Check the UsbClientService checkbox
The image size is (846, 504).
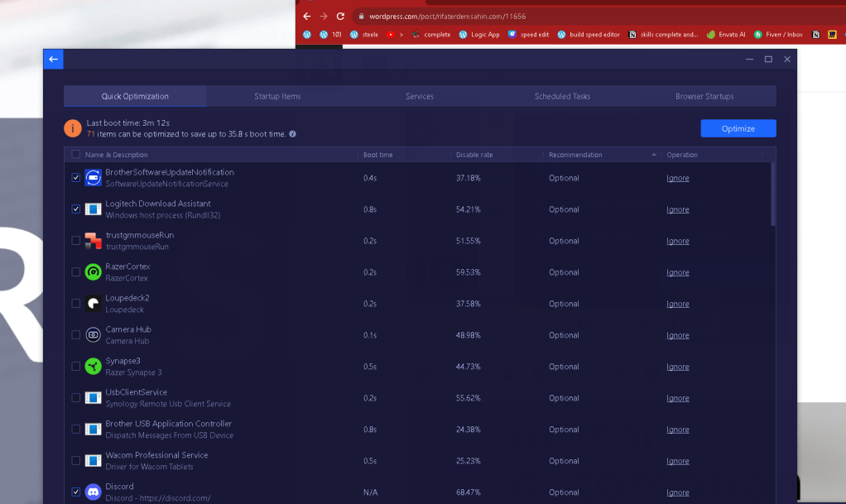pos(75,398)
